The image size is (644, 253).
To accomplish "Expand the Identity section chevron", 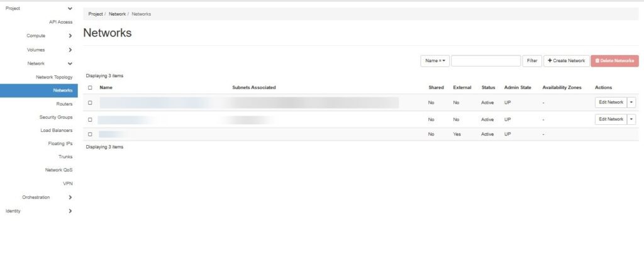I will click(70, 211).
